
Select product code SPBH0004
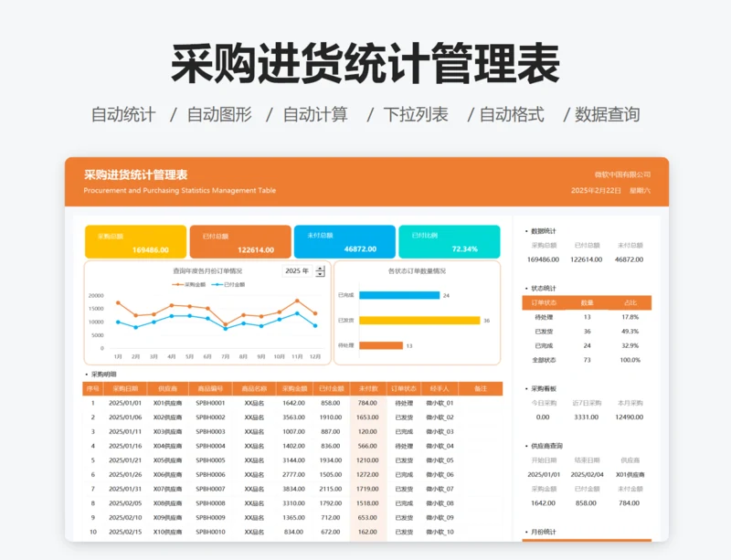coord(210,446)
